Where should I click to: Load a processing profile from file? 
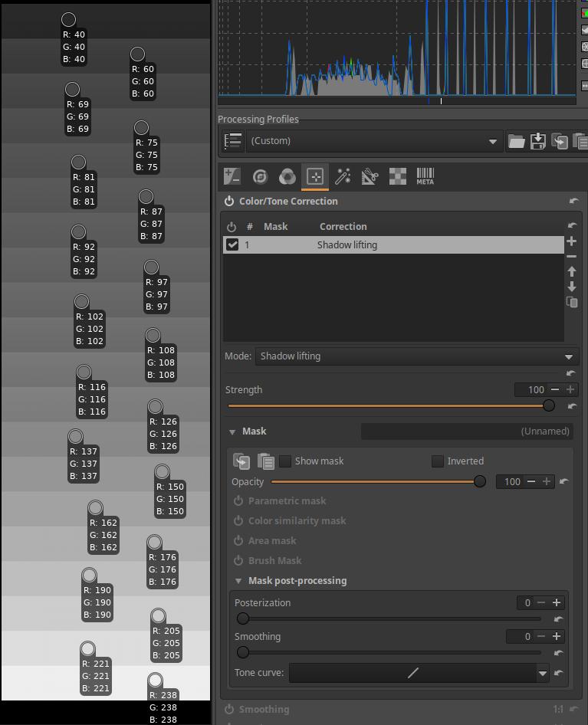point(517,141)
